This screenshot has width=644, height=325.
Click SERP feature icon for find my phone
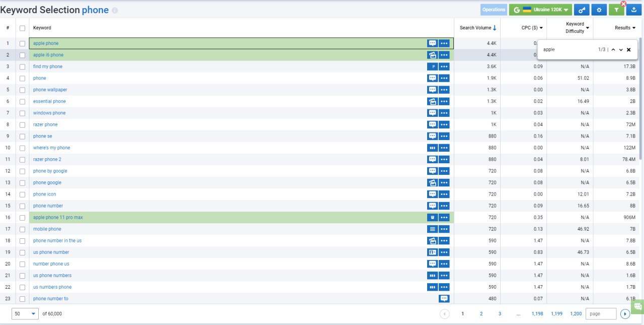tap(432, 67)
